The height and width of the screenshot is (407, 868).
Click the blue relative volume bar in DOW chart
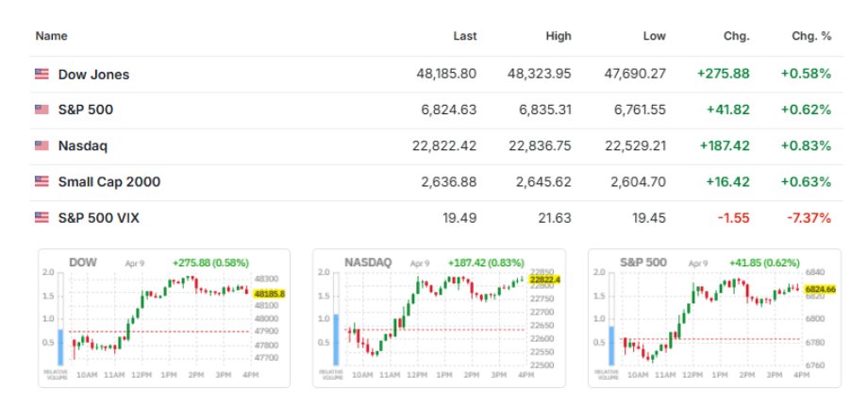pyautogui.click(x=60, y=346)
